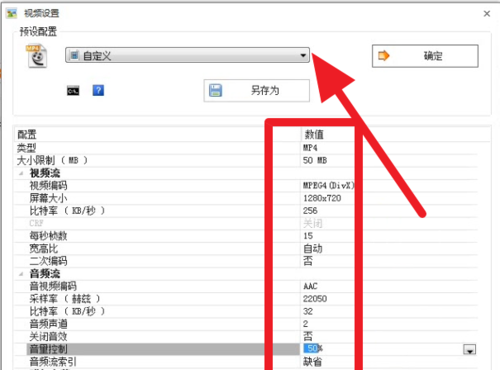
Task: Select the 宽高比 row
Action: (246, 249)
